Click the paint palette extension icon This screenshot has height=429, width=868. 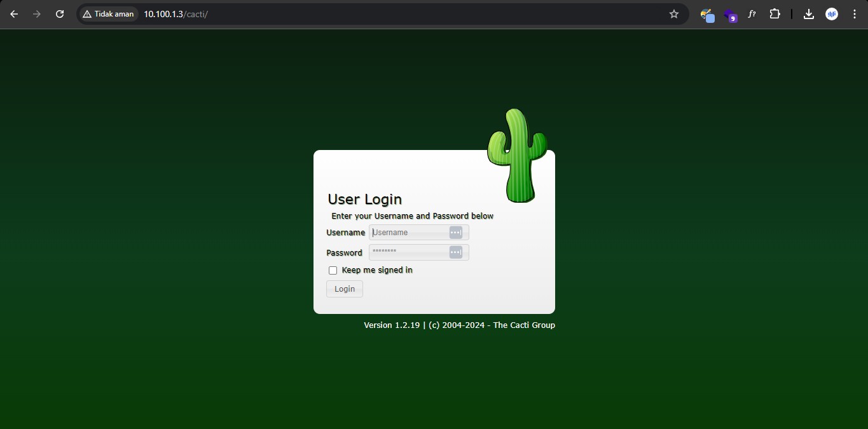click(x=707, y=15)
